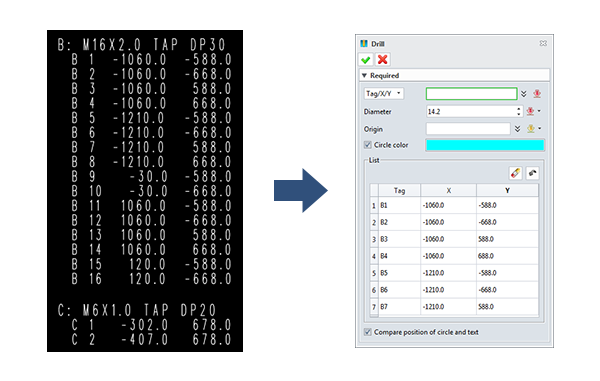
Task: Select the B3 tag cell
Action: [x=399, y=239]
